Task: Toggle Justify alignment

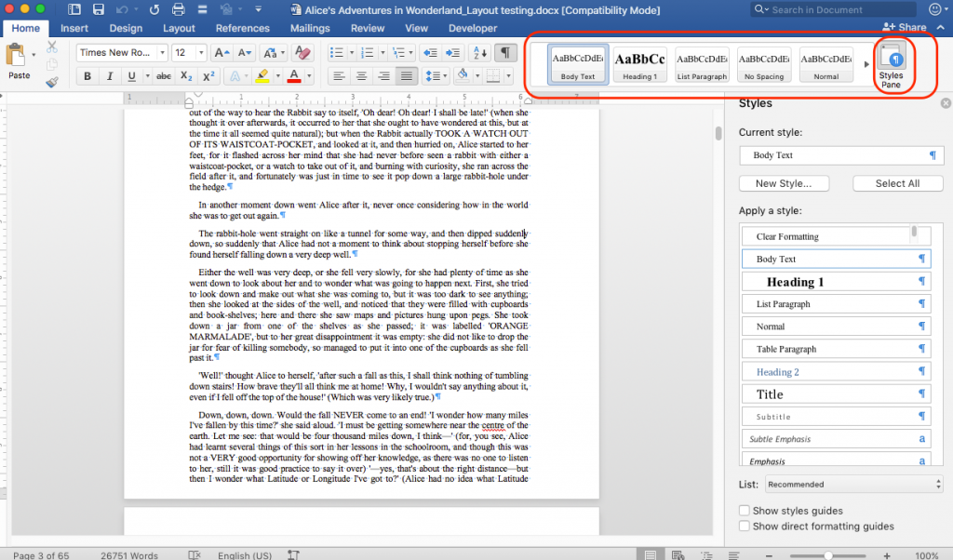Action: [407, 76]
